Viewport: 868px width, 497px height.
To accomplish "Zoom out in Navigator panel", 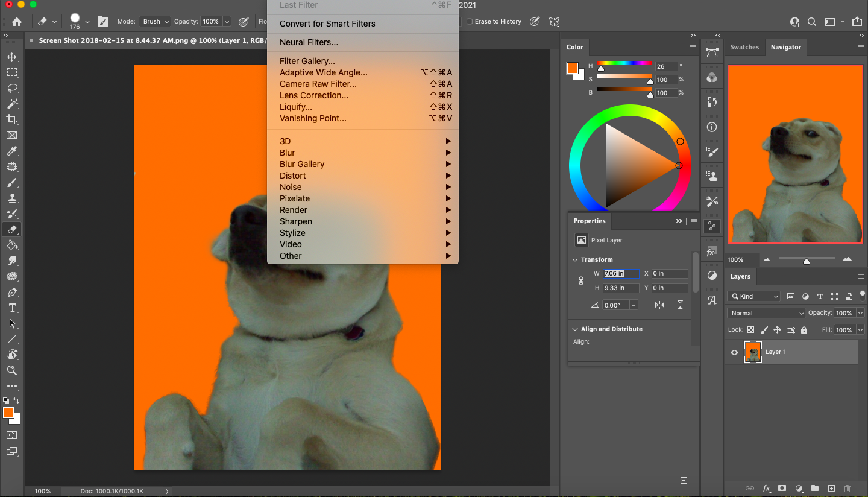I will (767, 259).
